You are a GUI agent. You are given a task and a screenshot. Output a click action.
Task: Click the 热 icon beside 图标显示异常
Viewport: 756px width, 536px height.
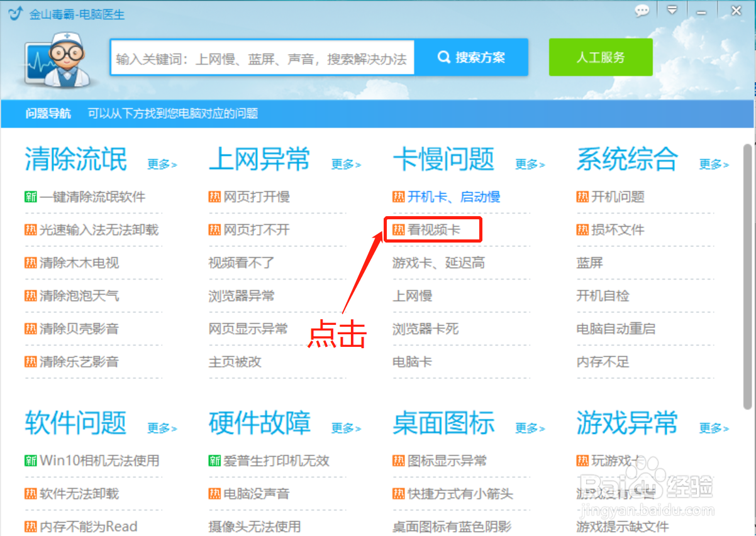pyautogui.click(x=398, y=461)
